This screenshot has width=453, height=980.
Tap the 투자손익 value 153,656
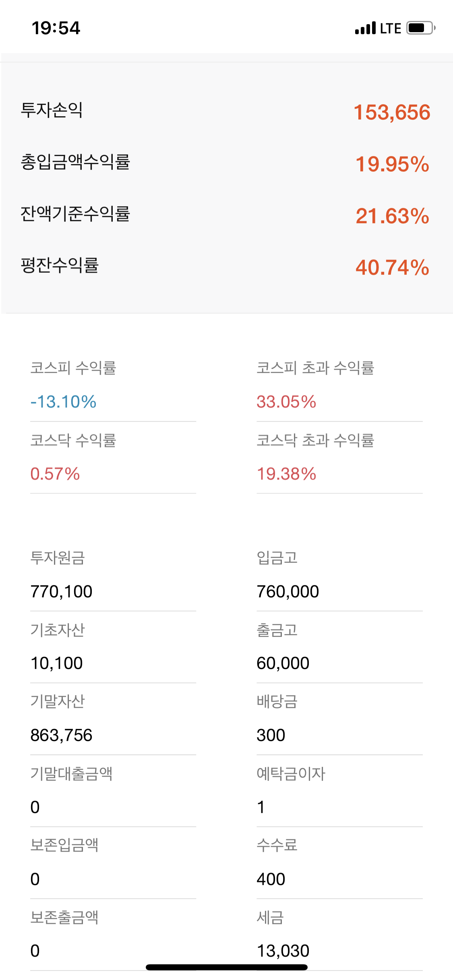[392, 112]
